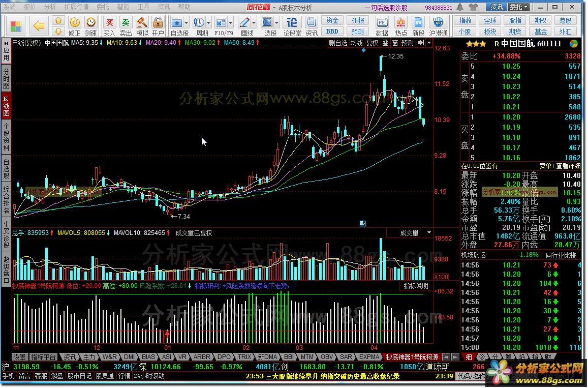Viewport: 588px width, 388px height.
Task: Click the 研报 button
Action: (358, 21)
